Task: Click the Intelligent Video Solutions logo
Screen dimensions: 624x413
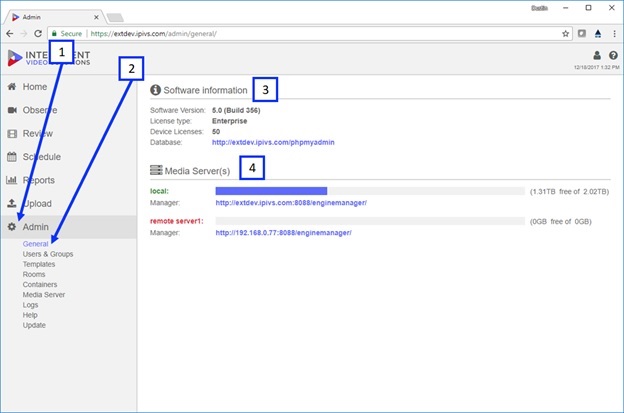Action: coord(49,58)
